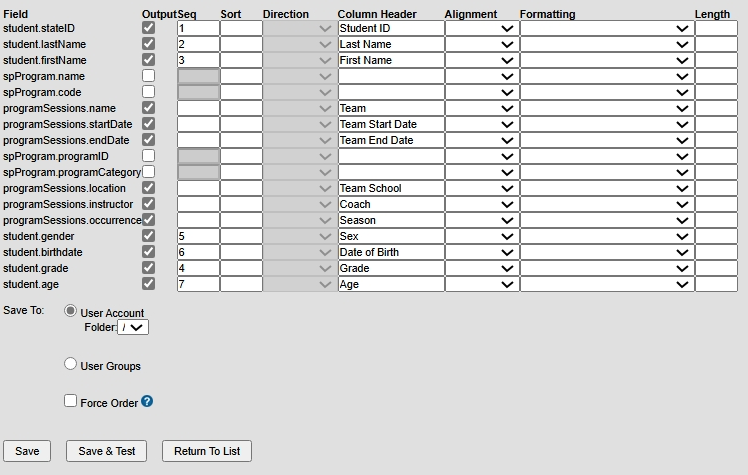Click the Length field for student.age
This screenshot has height=475, width=748.
716,285
